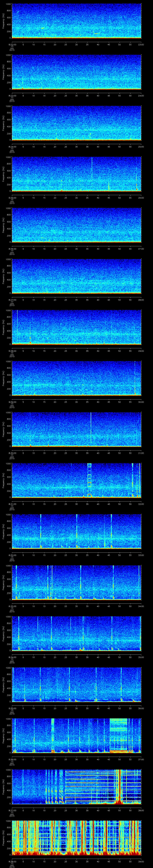This screenshot has width=153, height=868.
Task: Click the faint upper-left chirp in 8:22 spectrogram
Action: [17, 12]
